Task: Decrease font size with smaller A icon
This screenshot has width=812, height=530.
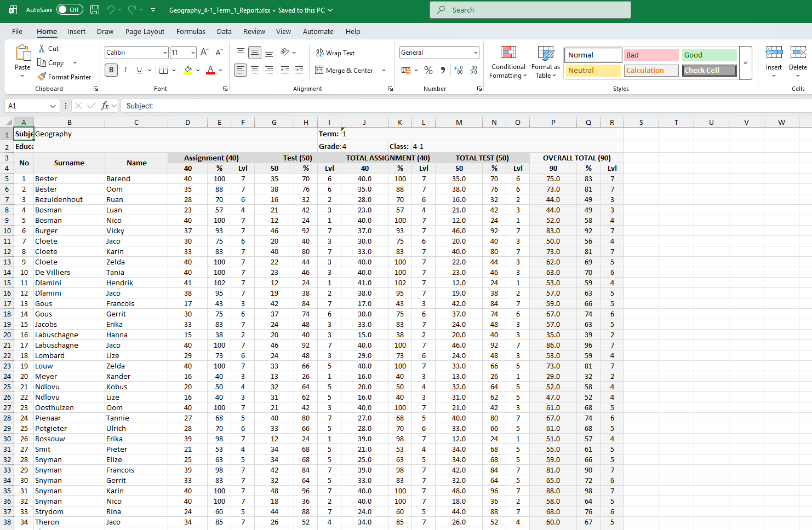Action: pos(219,53)
